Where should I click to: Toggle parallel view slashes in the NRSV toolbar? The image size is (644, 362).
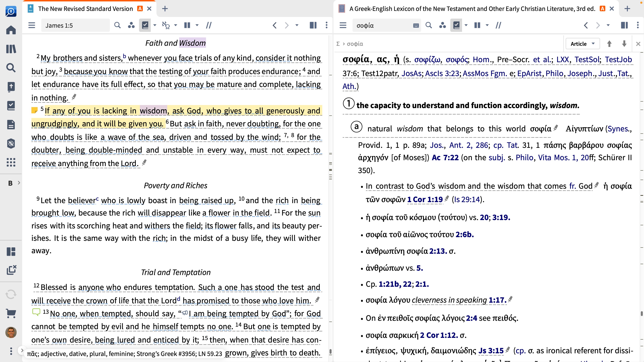209,25
